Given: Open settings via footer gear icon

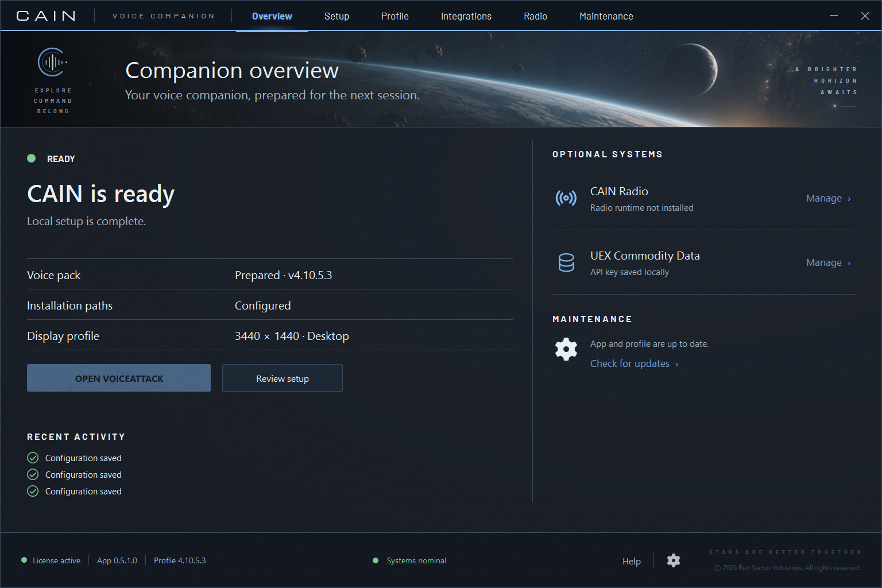Looking at the screenshot, I should (674, 560).
